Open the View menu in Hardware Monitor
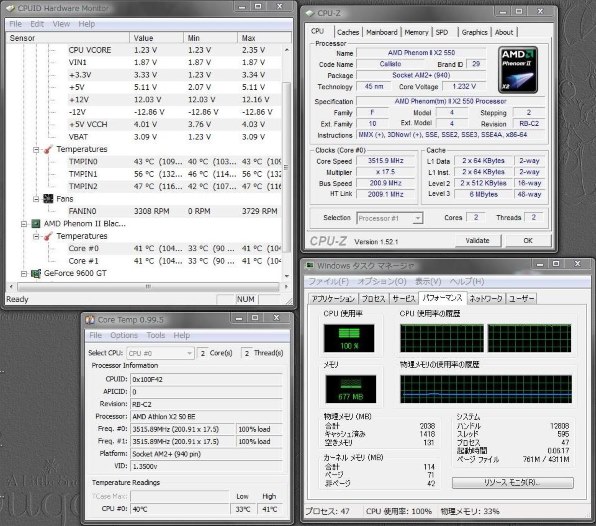The height and width of the screenshot is (526, 596). pyautogui.click(x=61, y=24)
